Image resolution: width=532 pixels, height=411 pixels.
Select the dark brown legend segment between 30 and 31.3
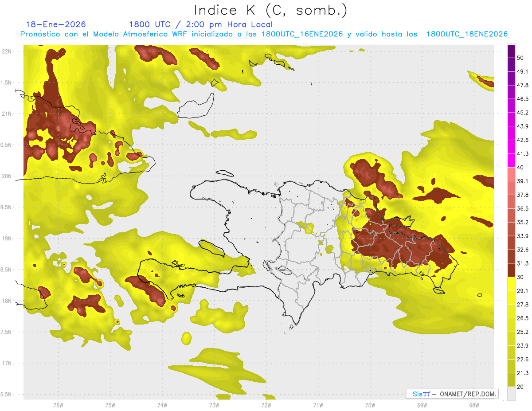[x=512, y=270]
